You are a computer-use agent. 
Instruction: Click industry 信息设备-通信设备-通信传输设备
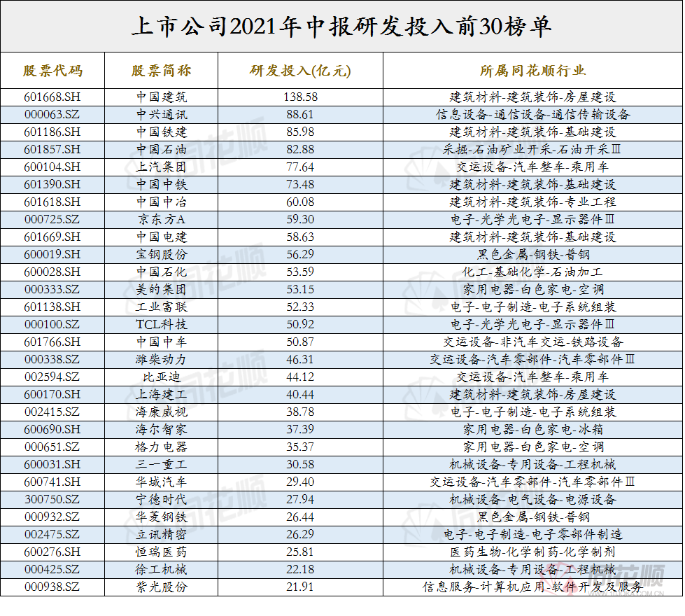pyautogui.click(x=532, y=115)
